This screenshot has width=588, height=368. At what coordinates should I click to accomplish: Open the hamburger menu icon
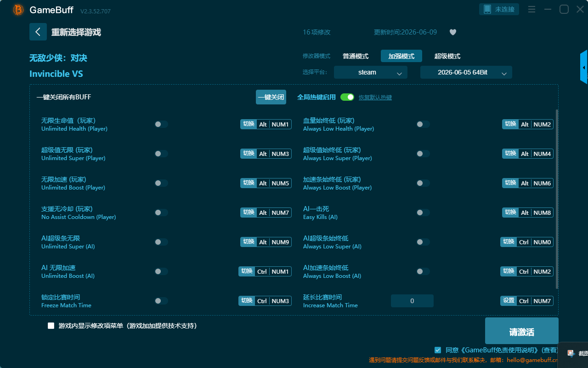(531, 9)
